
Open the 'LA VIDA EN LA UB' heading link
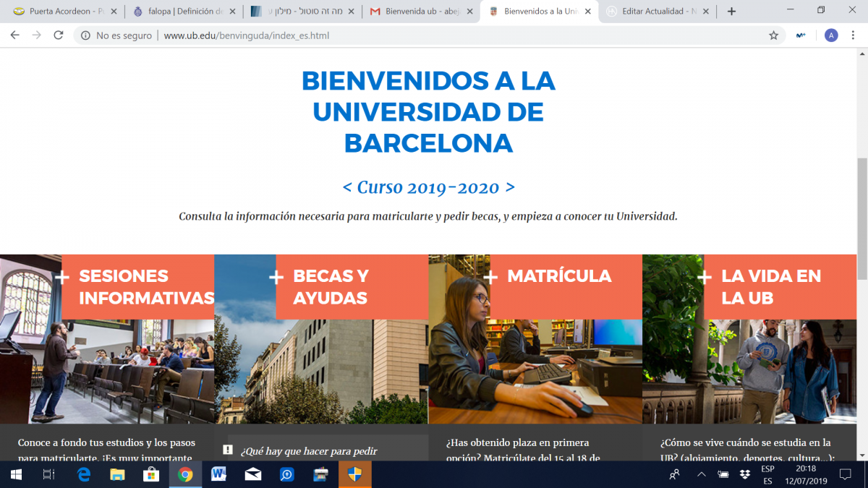[771, 287]
